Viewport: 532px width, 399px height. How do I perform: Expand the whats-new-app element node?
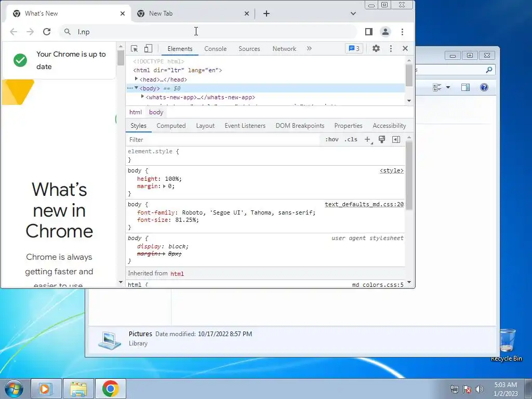[x=142, y=97]
